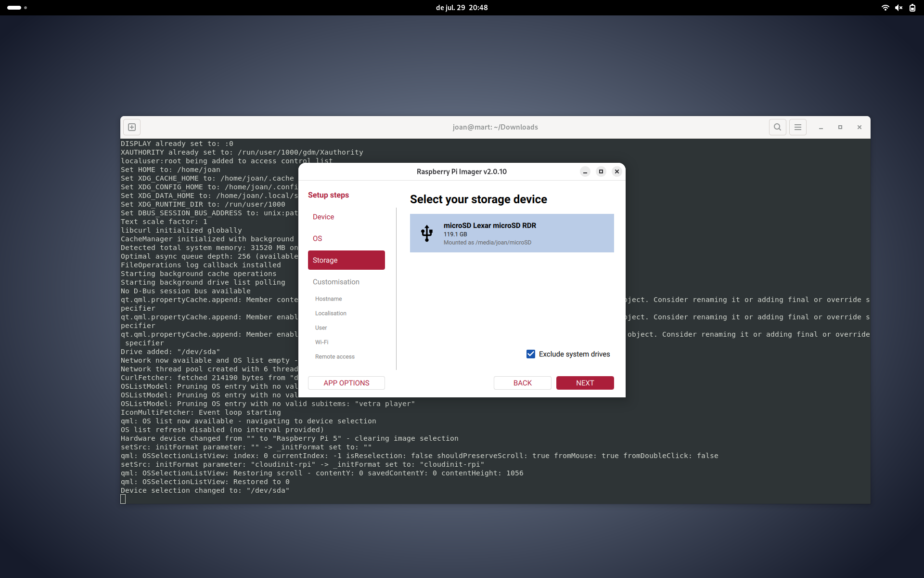Close the Raspberry Pi Imager window
This screenshot has height=578, width=924.
coord(617,171)
